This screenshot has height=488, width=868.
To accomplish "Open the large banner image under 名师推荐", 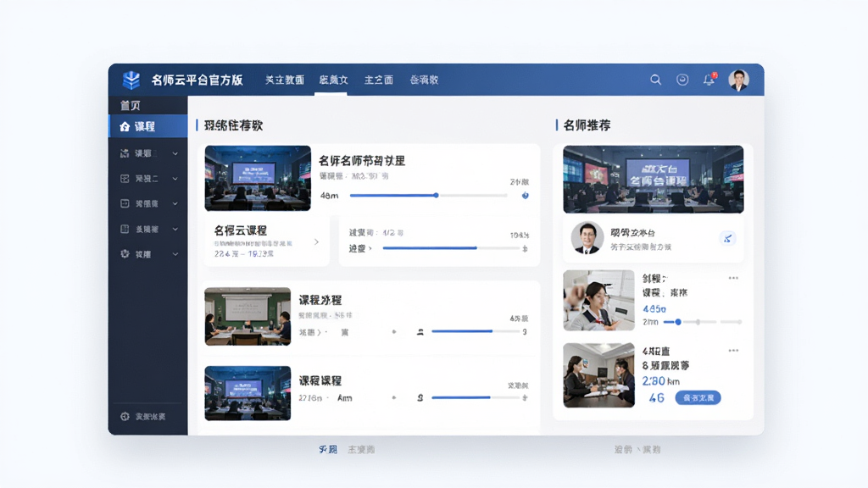I will (654, 180).
